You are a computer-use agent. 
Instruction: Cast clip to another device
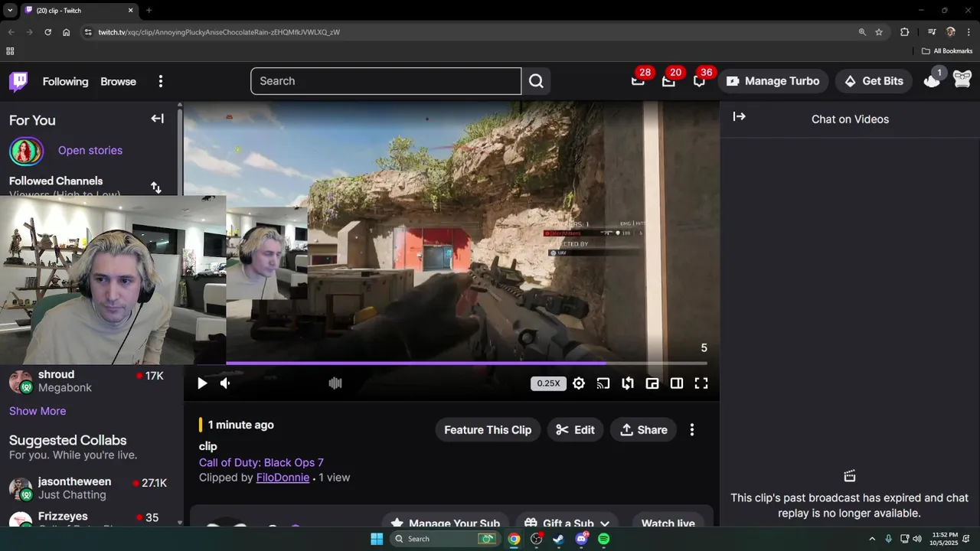(603, 383)
